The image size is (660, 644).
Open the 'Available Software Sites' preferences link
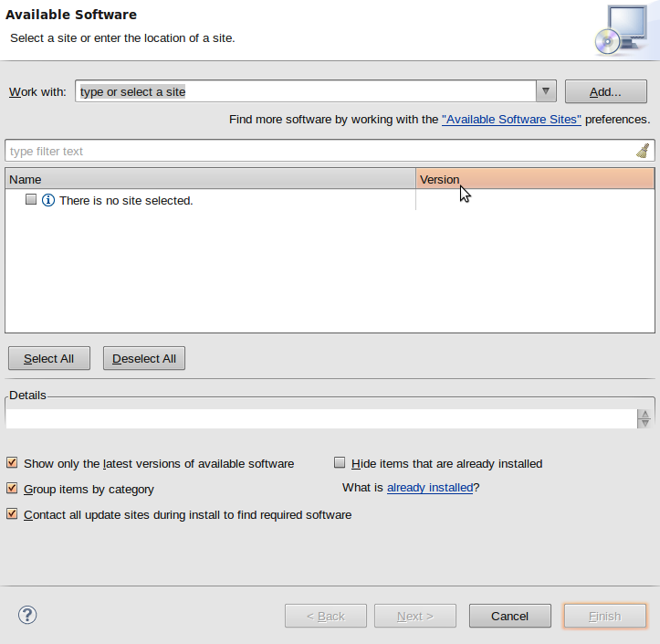[511, 120]
